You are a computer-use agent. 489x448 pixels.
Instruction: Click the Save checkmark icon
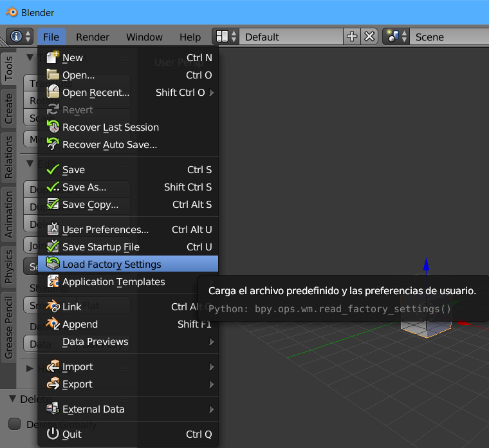tap(53, 169)
